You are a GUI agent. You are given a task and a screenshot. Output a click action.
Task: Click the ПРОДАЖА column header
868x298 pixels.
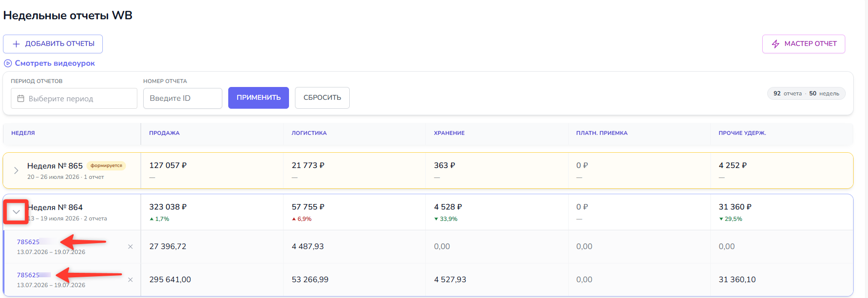(165, 133)
